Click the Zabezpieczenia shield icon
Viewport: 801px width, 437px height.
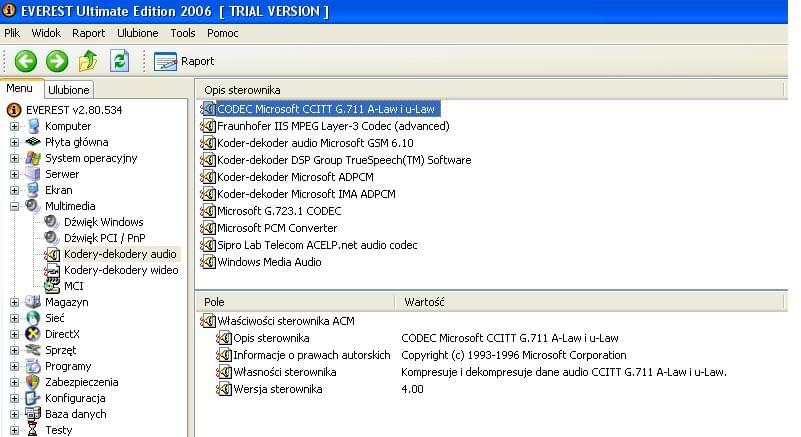click(33, 382)
